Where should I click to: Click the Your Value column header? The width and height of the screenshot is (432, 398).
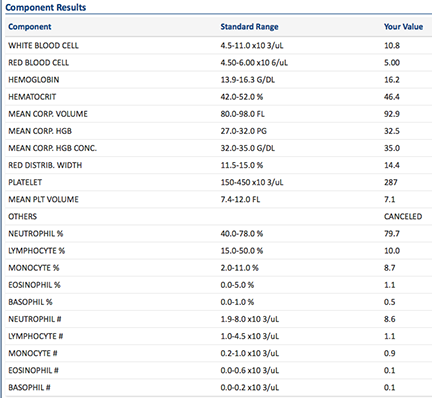403,27
